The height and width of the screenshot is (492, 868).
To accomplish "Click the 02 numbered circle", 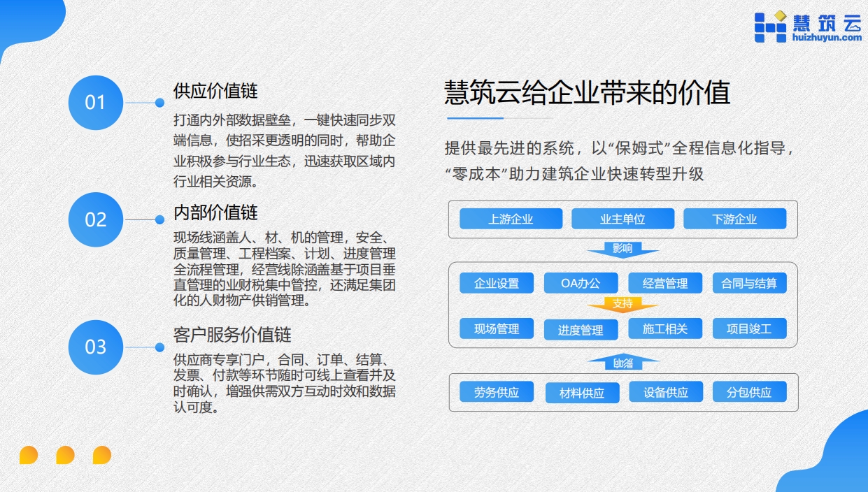I will pyautogui.click(x=95, y=219).
